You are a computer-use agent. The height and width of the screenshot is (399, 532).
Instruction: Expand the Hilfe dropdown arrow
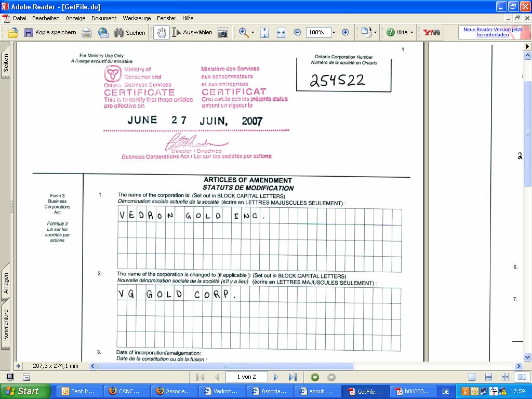point(411,33)
